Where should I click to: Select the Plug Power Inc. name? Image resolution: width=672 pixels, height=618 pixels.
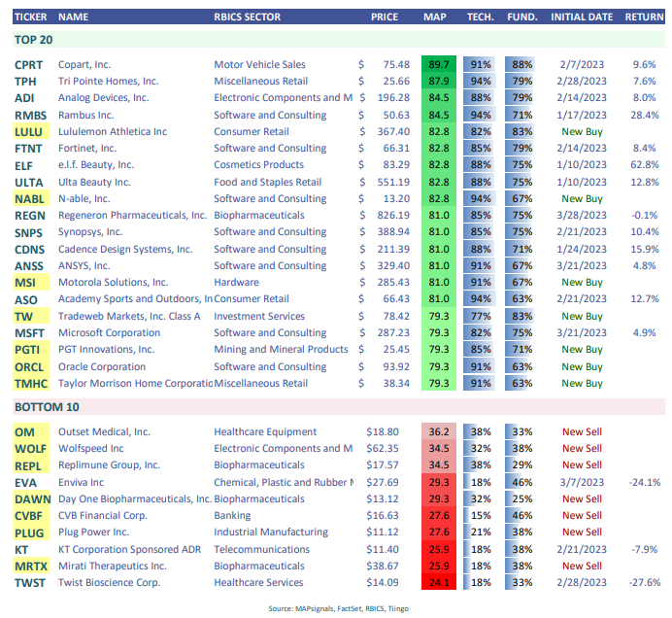click(x=93, y=532)
